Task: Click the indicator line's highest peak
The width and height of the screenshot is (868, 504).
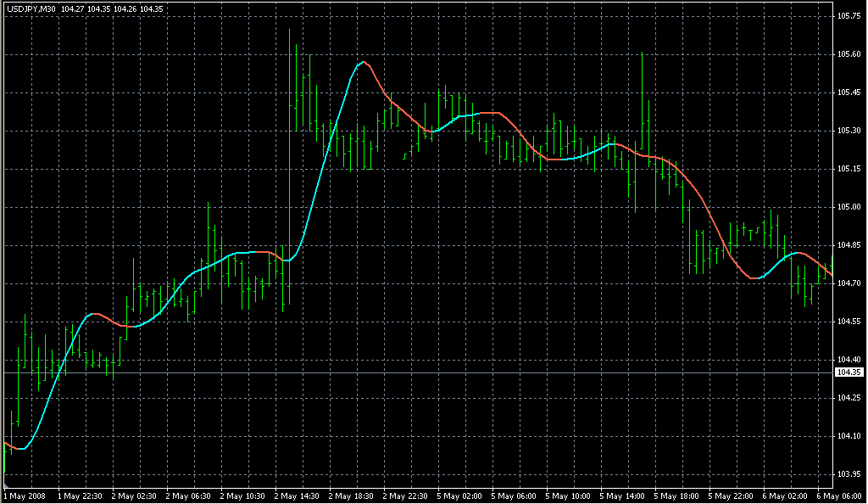Action: point(362,62)
